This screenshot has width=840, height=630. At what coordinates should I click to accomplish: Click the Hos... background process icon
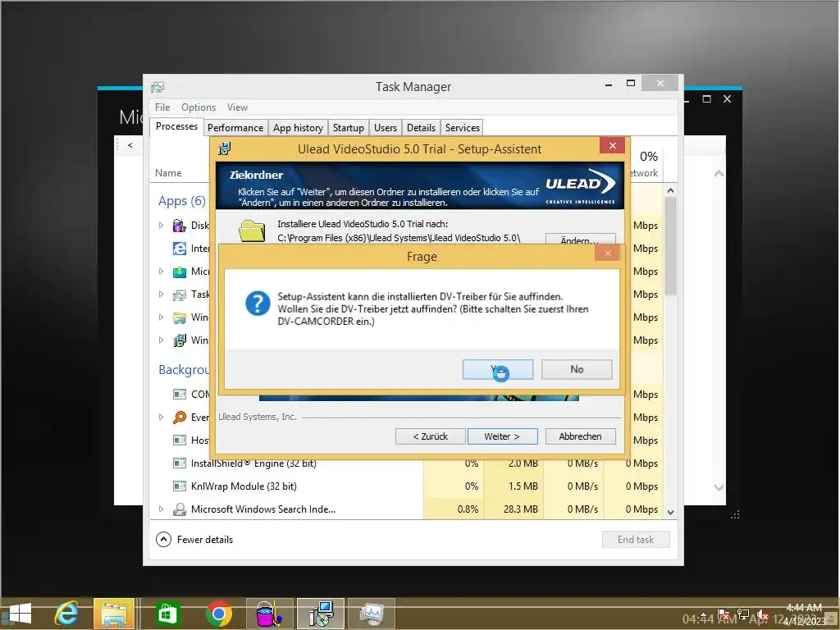point(180,441)
